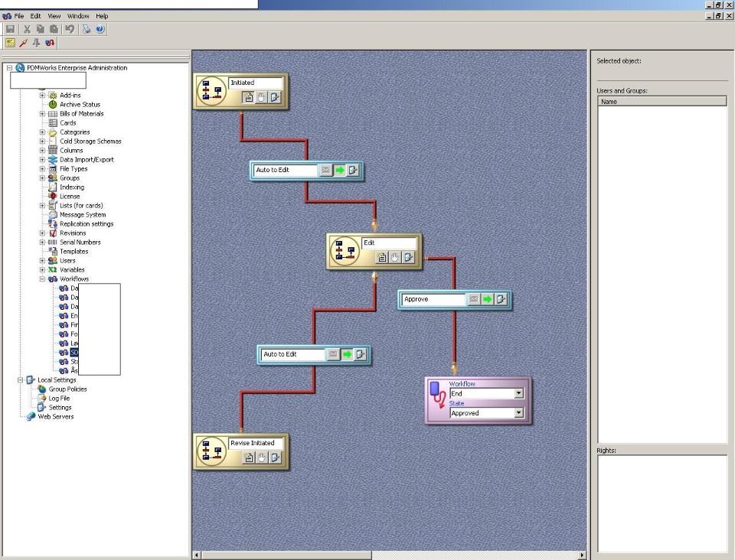Click horizontal scrollbar left arrow
This screenshot has width=735, height=560.
(x=197, y=555)
